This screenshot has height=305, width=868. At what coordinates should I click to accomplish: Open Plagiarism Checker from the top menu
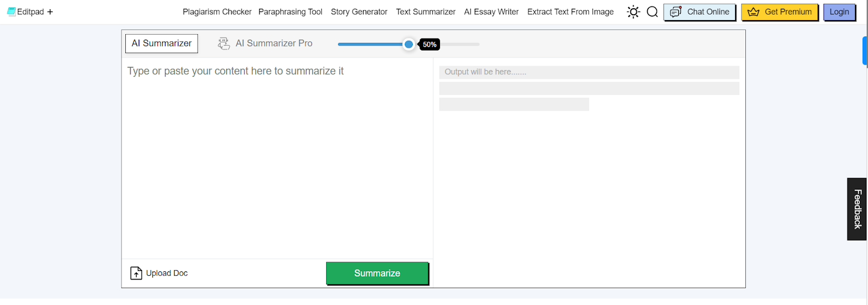[x=217, y=12]
